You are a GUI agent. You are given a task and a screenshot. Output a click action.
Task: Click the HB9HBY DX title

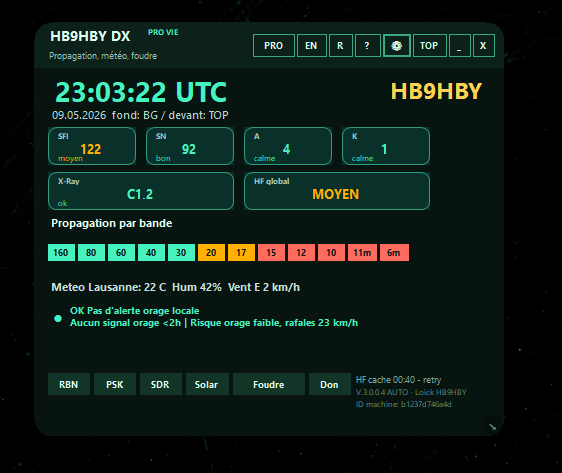click(x=90, y=36)
